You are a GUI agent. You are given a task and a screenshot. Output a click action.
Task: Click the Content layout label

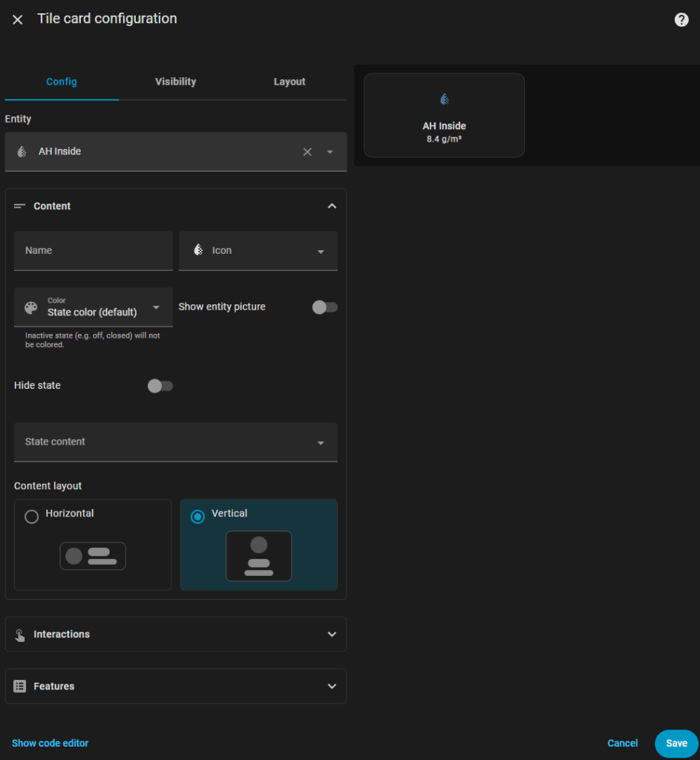click(48, 485)
